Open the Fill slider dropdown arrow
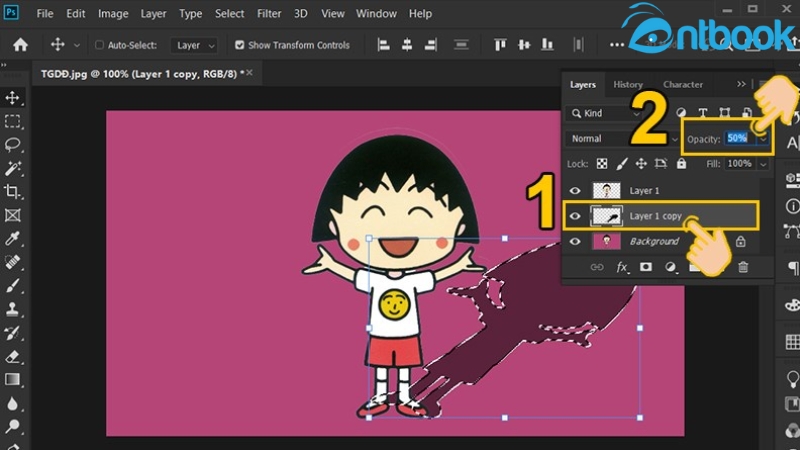The image size is (800, 450). tap(763, 164)
